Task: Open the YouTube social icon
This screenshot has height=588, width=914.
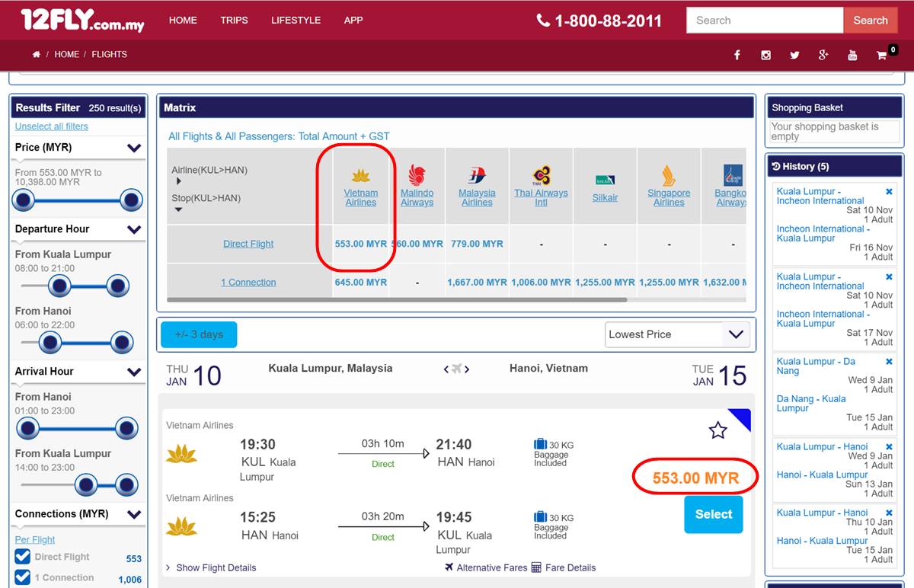Action: 852,55
